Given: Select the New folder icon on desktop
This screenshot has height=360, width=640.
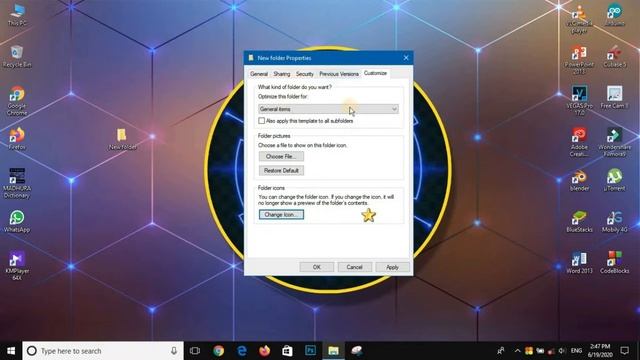Looking at the screenshot, I should (122, 139).
